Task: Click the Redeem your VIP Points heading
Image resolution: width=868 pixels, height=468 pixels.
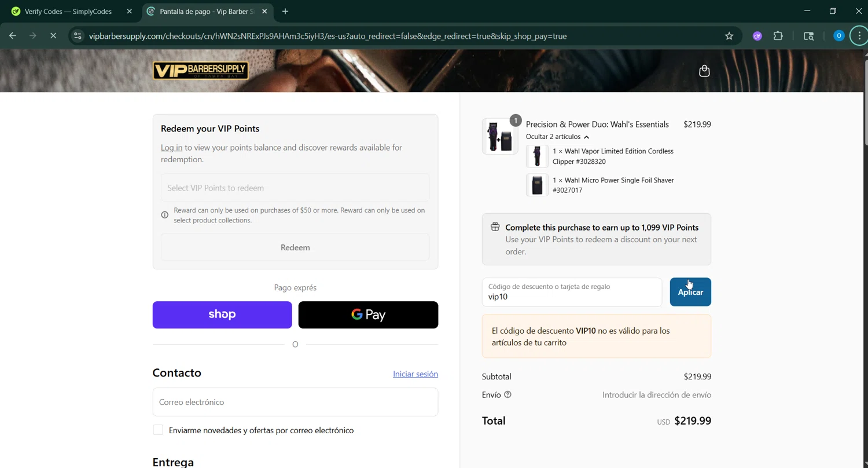Action: coord(210,129)
